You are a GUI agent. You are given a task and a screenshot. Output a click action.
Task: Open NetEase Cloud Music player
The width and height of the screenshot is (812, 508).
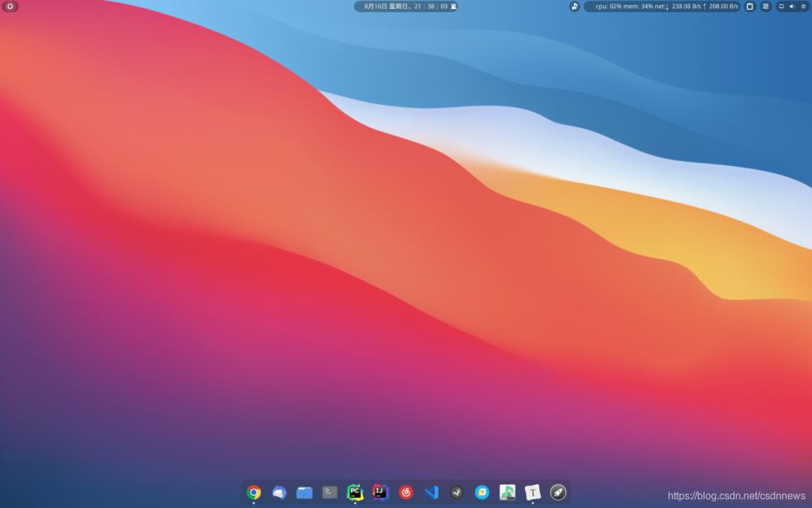[405, 492]
